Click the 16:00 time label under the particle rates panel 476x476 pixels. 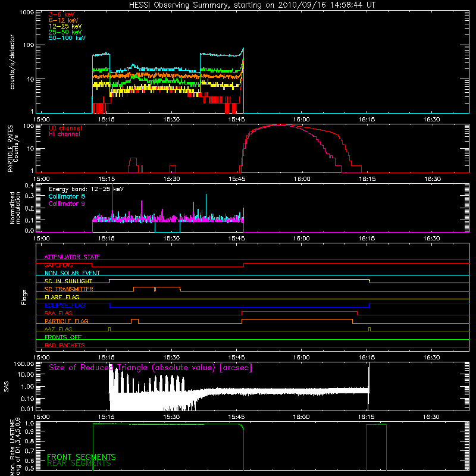pos(302,179)
